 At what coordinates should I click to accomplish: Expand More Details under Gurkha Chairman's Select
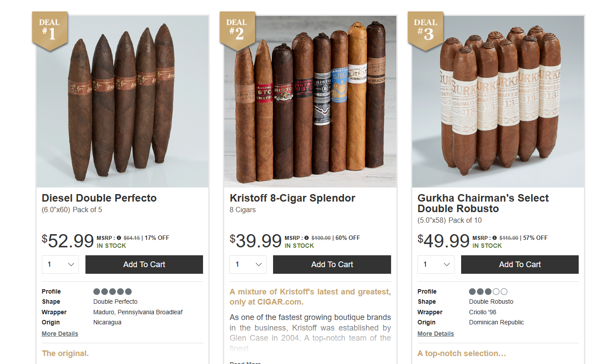[x=436, y=334]
